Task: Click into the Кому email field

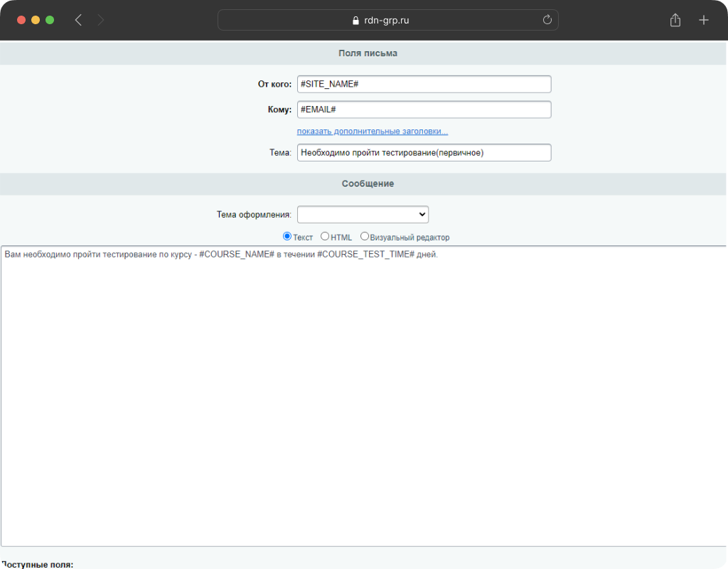Action: click(424, 110)
